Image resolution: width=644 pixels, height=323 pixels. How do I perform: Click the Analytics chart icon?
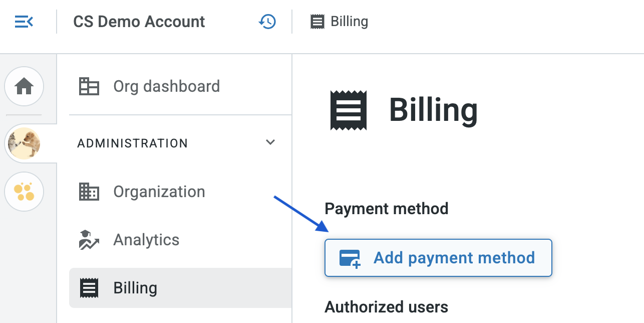click(89, 240)
